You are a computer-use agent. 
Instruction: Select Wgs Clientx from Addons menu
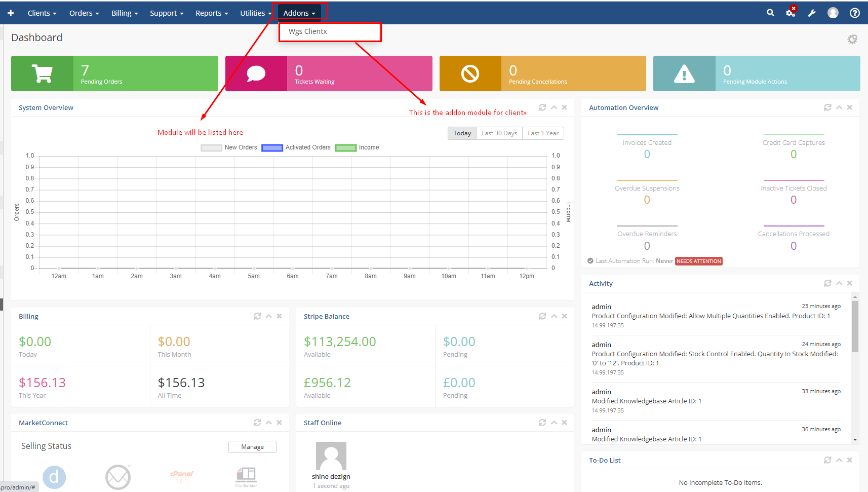(308, 31)
